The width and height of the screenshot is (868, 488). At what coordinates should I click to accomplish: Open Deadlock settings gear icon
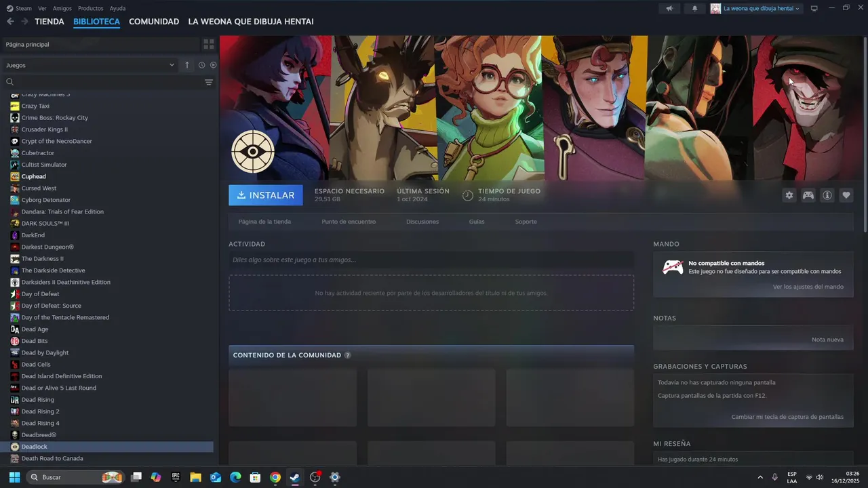(789, 195)
